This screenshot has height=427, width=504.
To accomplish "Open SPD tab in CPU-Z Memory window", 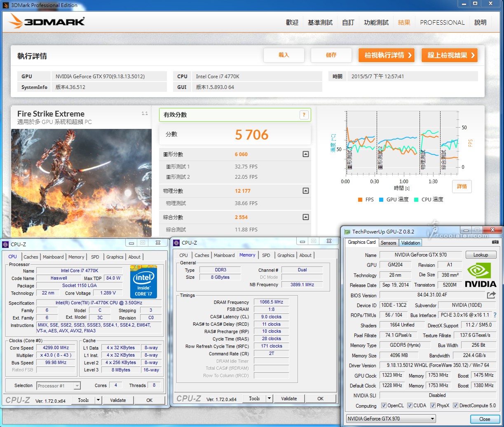I will 266,255.
